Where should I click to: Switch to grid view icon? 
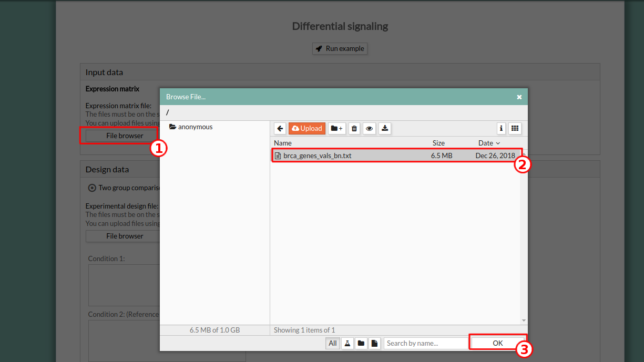coord(515,128)
